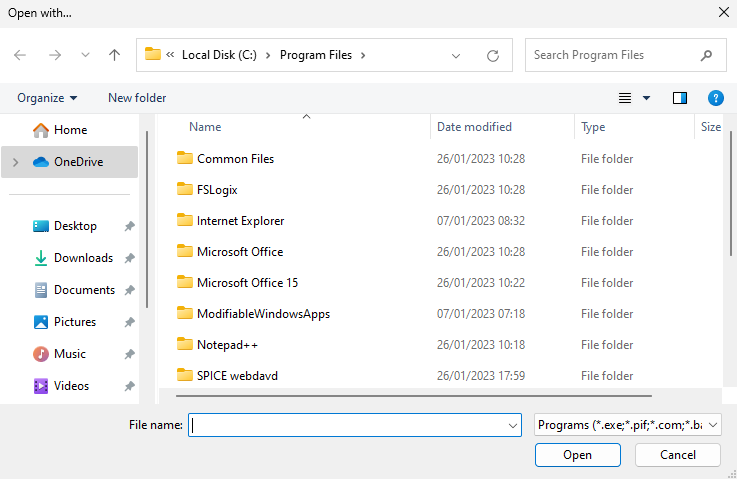The height and width of the screenshot is (479, 737).
Task: Click the search magnifier icon
Action: (706, 56)
